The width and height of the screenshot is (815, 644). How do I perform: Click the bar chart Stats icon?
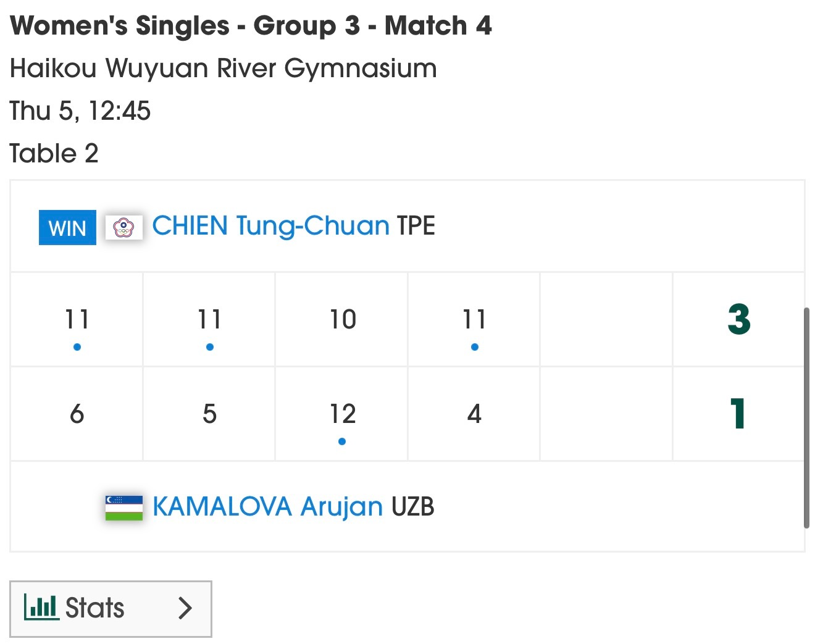(41, 607)
